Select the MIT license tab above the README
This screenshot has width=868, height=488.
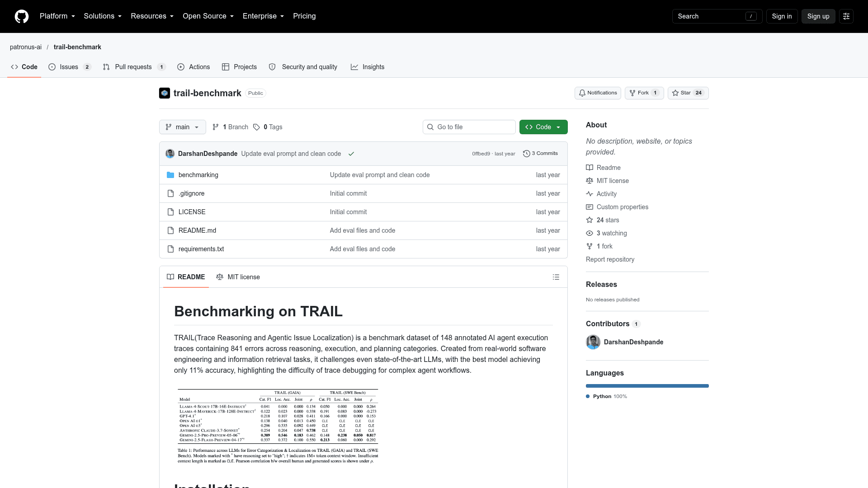tap(238, 277)
